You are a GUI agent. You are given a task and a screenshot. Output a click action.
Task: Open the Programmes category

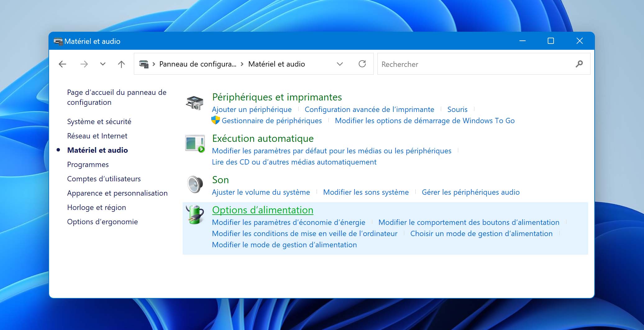click(x=88, y=165)
